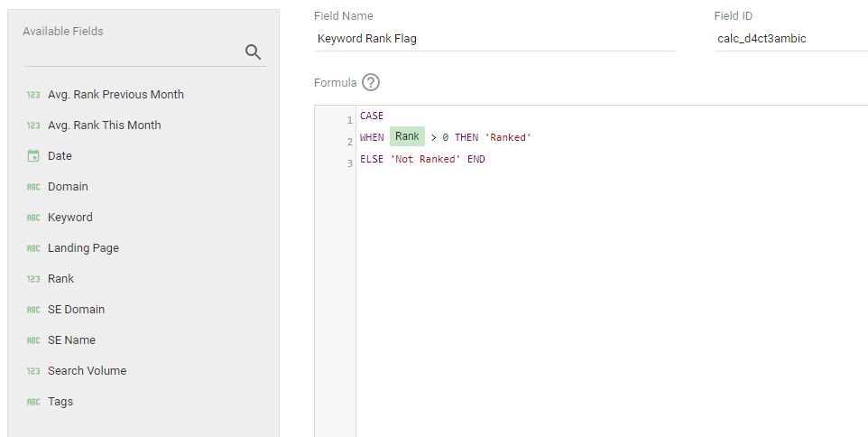Click the Available Fields search input
Image resolution: width=868 pixels, height=437 pixels.
tap(131, 52)
